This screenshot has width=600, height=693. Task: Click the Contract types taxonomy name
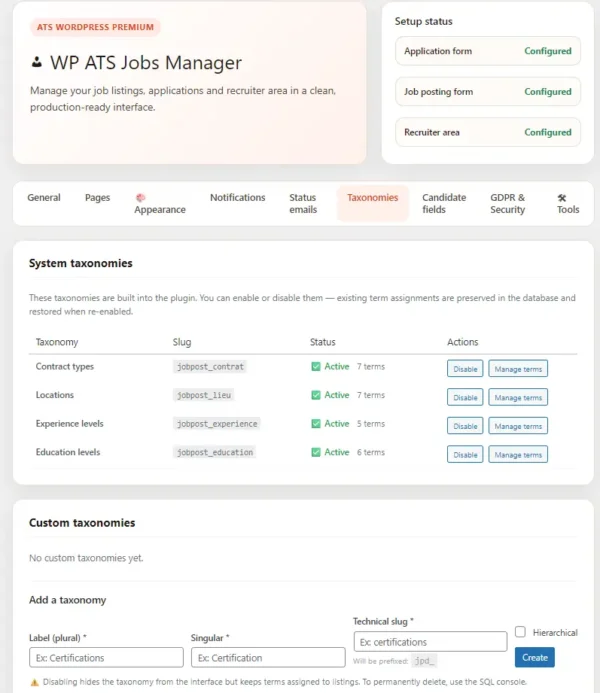point(65,366)
